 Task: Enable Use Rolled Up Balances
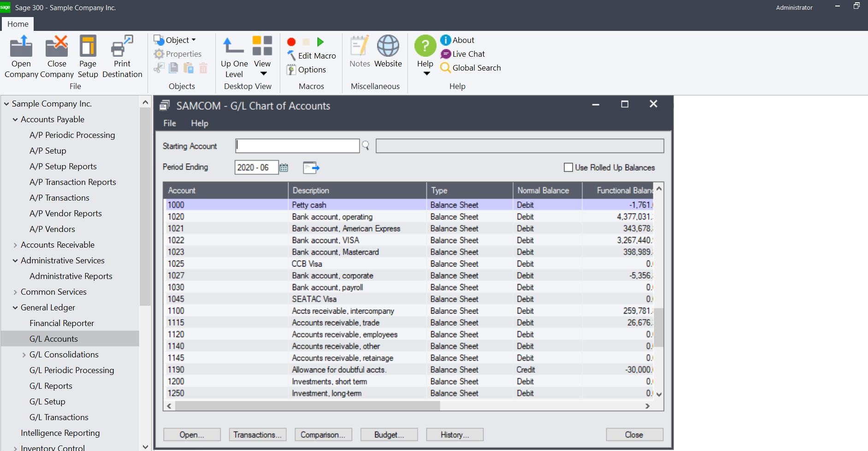(568, 167)
